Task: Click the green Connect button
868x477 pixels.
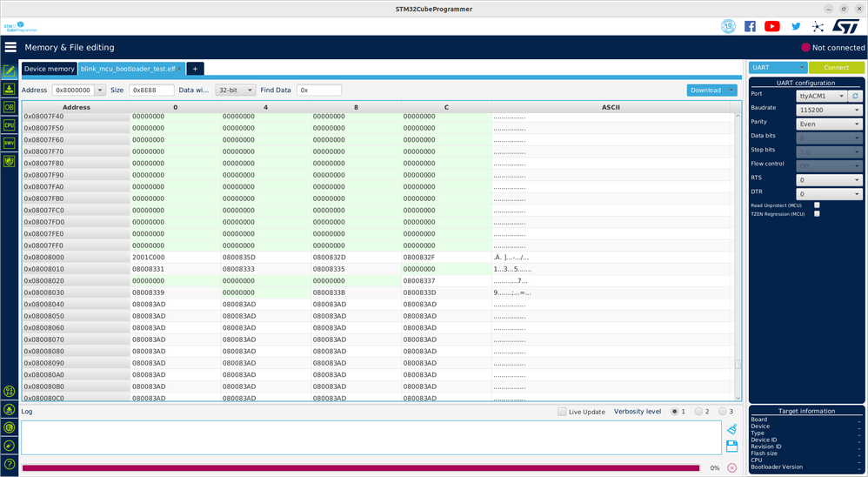Action: 836,68
